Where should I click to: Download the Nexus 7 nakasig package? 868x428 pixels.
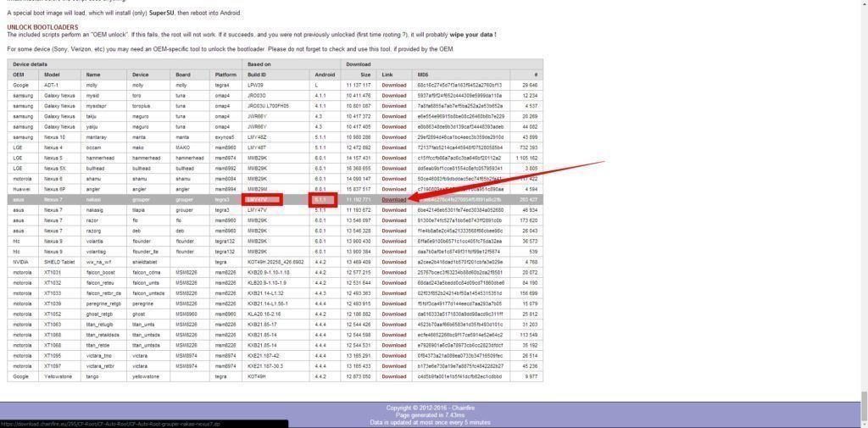tap(393, 210)
